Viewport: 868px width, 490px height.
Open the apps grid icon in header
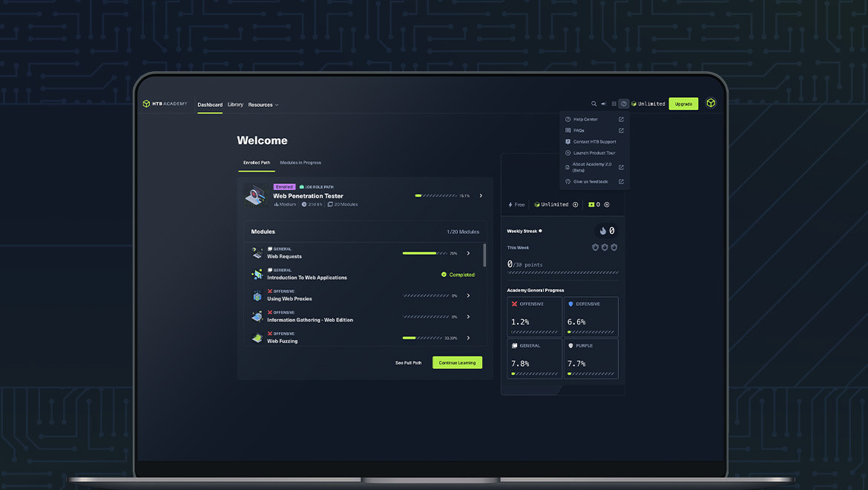tap(614, 104)
